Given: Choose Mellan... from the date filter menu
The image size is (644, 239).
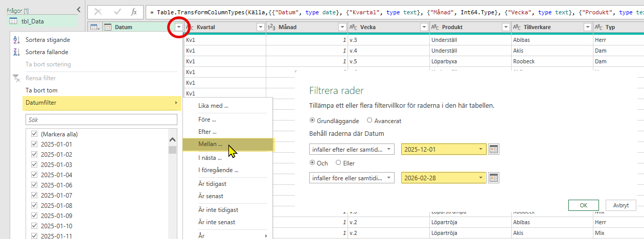Looking at the screenshot, I should click(210, 144).
